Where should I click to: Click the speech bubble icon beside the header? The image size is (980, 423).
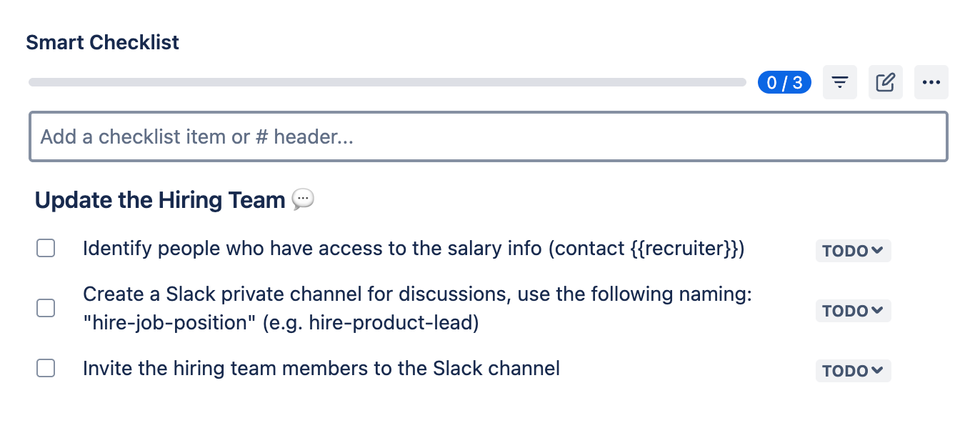(x=303, y=199)
